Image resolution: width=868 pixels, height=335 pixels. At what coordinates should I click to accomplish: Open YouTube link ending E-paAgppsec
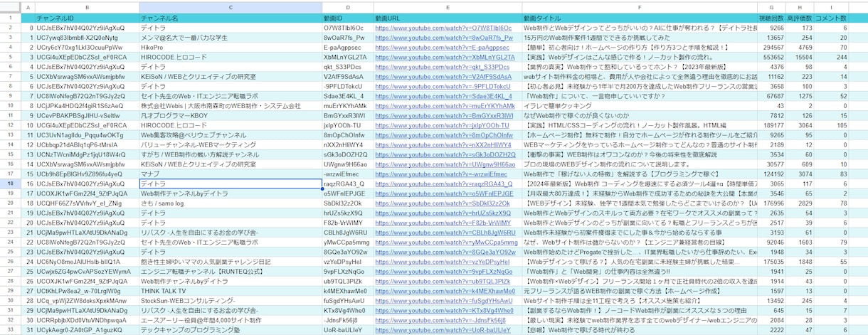coord(443,47)
